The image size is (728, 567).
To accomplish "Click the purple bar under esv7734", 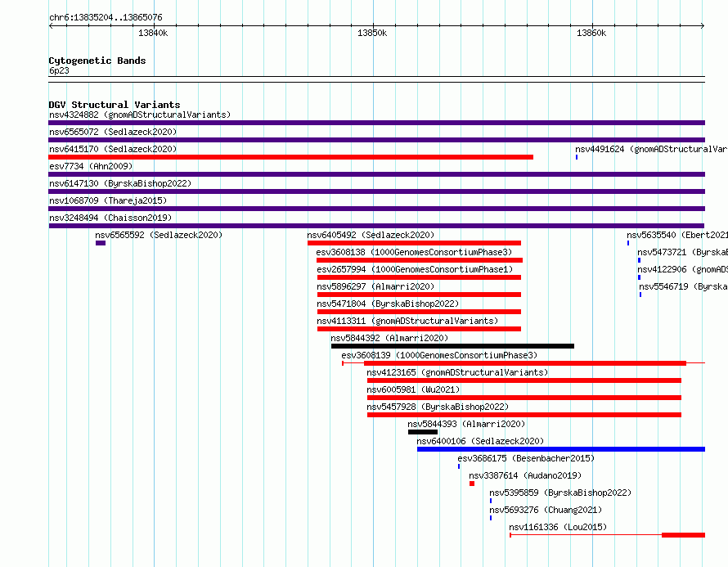I will pos(377,174).
